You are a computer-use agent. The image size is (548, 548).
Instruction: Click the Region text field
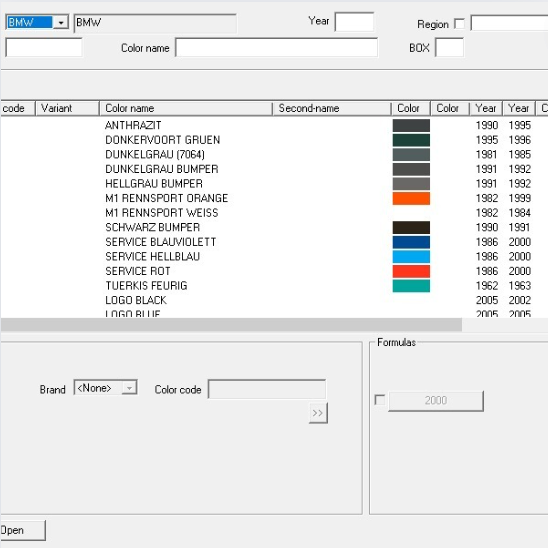509,23
